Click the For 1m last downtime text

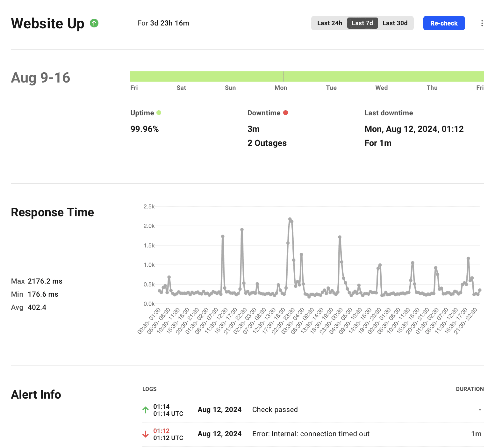(378, 143)
